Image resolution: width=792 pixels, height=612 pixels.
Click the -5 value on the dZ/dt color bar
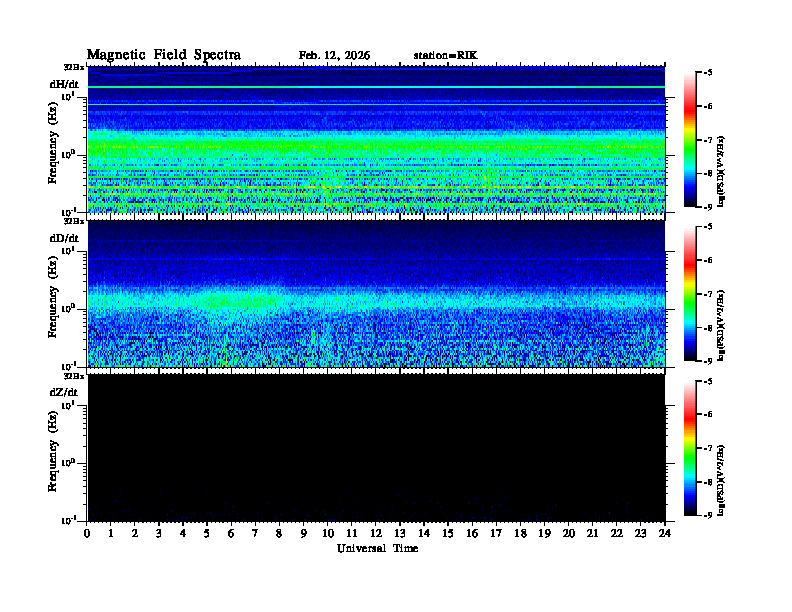tap(707, 382)
